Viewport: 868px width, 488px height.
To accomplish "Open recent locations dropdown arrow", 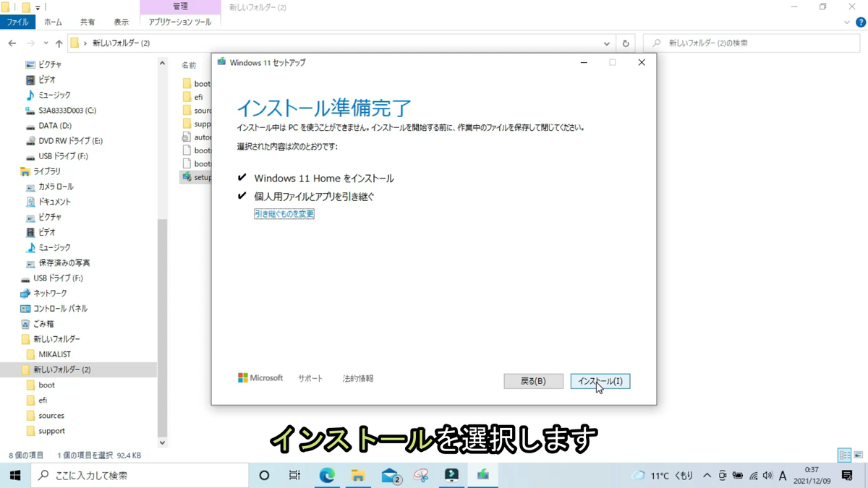I will click(46, 43).
